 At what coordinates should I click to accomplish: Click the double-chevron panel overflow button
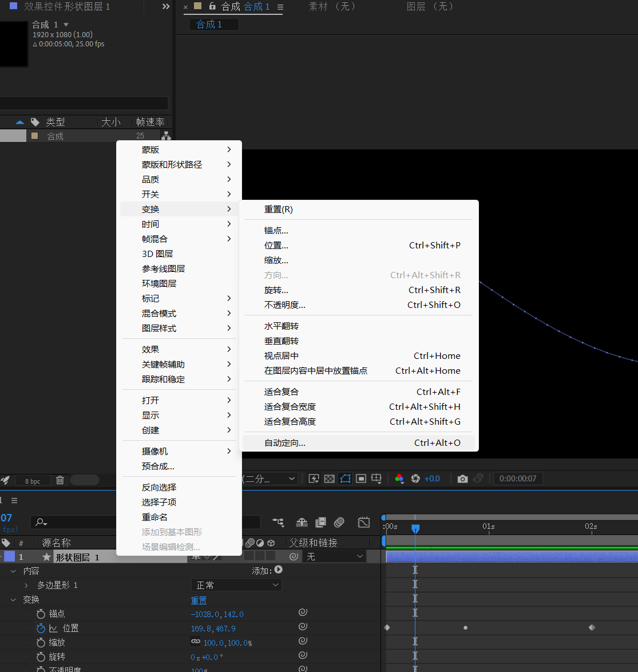[x=166, y=6]
